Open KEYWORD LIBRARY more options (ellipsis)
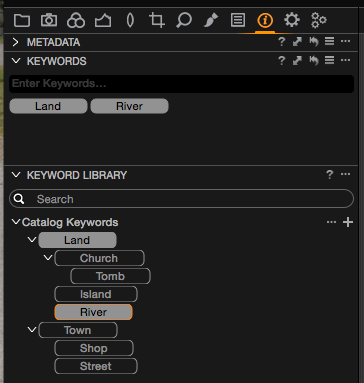Image resolution: width=364 pixels, height=383 pixels. pyautogui.click(x=345, y=174)
